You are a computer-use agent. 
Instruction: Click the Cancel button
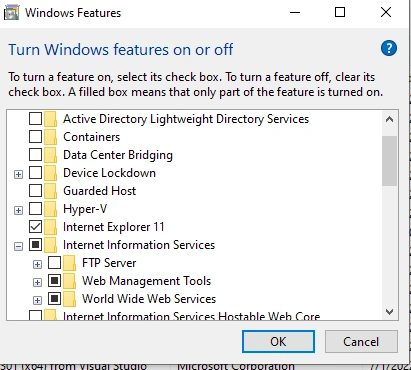[x=361, y=341]
